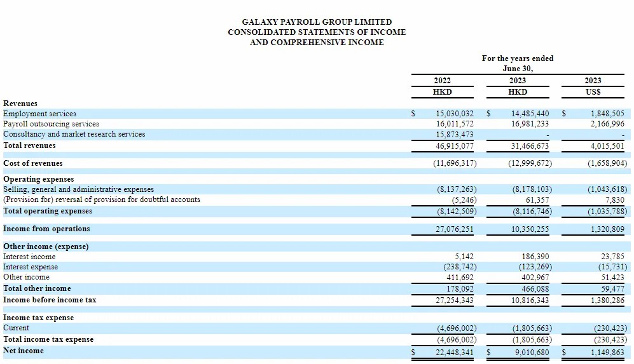
Task: Select the "Total other income" row label
Action: [x=37, y=288]
